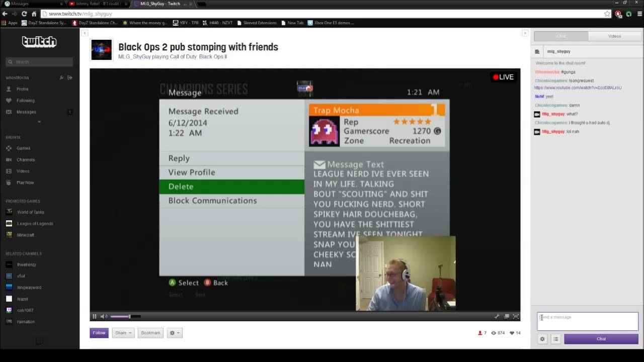This screenshot has height=362, width=644.
Task: Open the gear options dropdown below video
Action: click(175, 333)
